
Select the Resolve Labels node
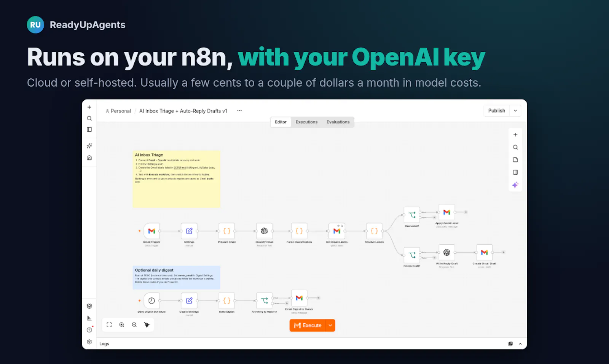click(374, 231)
